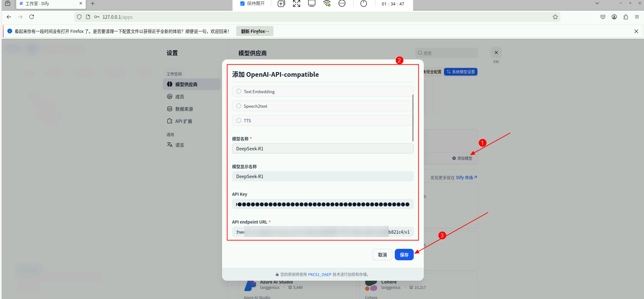
Task: Click the address bar URL 127.0.0.1/apps
Action: pyautogui.click(x=117, y=17)
